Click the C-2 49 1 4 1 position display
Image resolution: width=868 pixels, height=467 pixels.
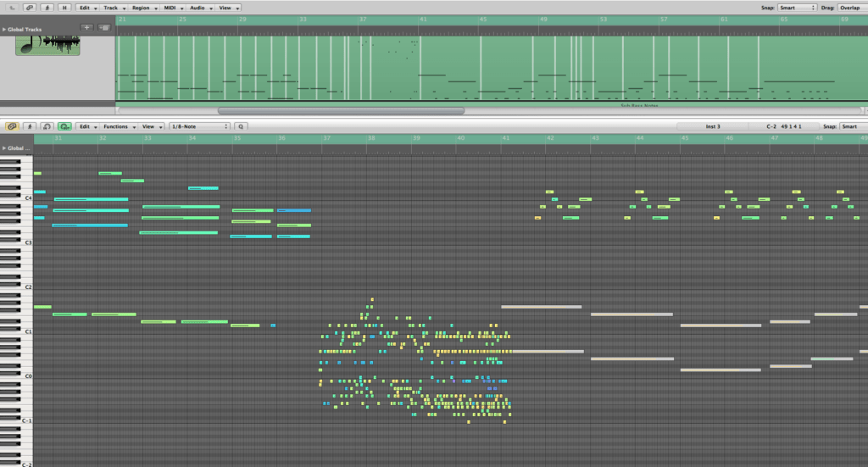[783, 127]
